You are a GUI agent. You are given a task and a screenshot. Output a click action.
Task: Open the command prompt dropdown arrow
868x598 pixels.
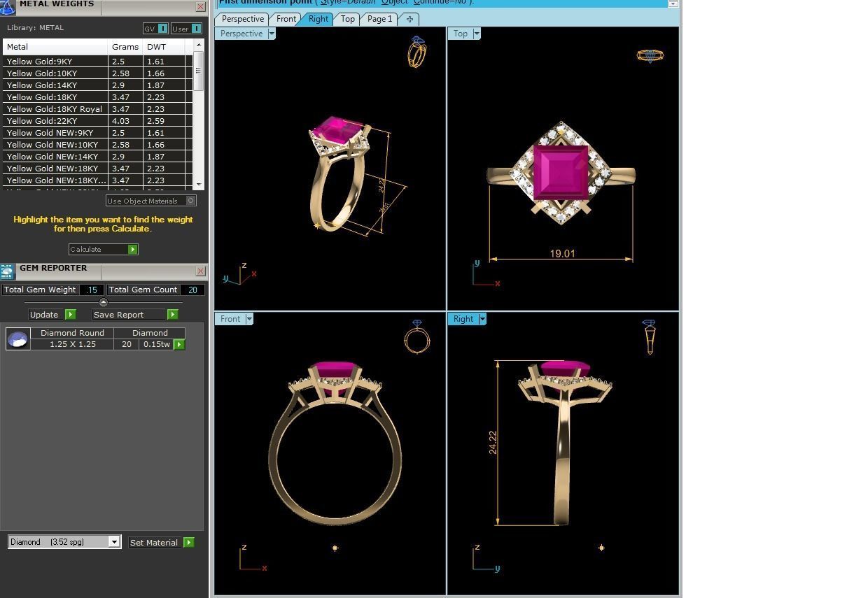[673, 3]
